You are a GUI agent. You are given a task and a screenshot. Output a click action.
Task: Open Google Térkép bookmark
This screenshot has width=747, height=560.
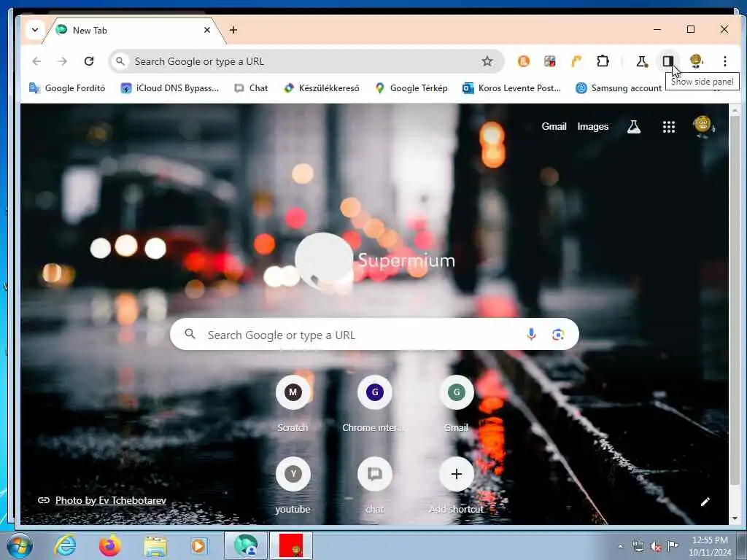click(x=411, y=88)
